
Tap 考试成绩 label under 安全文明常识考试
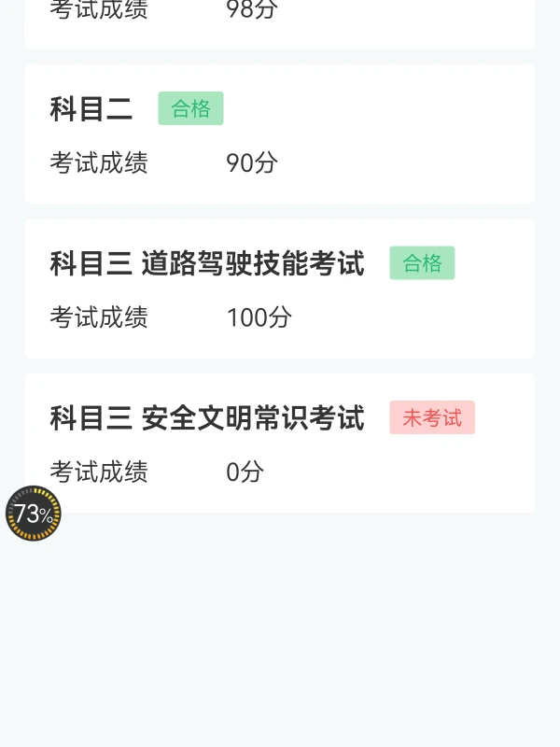pyautogui.click(x=99, y=472)
